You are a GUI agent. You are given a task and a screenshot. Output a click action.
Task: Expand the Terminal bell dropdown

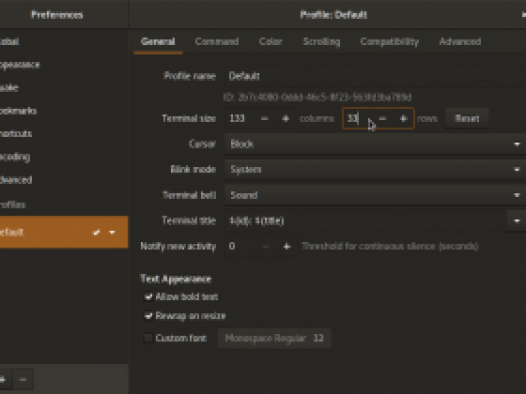click(375, 195)
